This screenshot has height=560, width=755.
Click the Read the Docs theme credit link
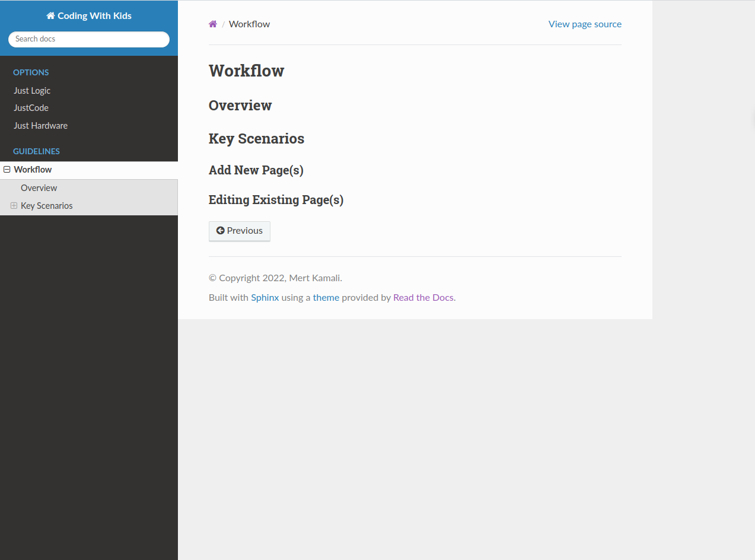423,297
